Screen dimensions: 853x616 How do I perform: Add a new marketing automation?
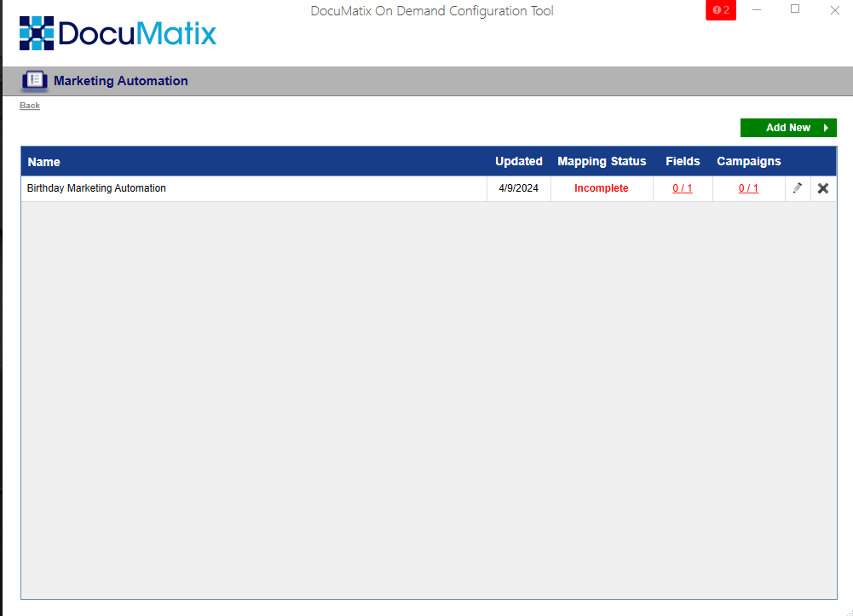(x=788, y=128)
